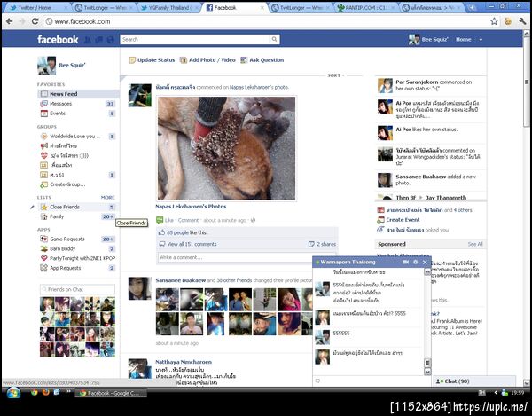
Task: Open Chrome wrench settings menu
Action: 522,21
